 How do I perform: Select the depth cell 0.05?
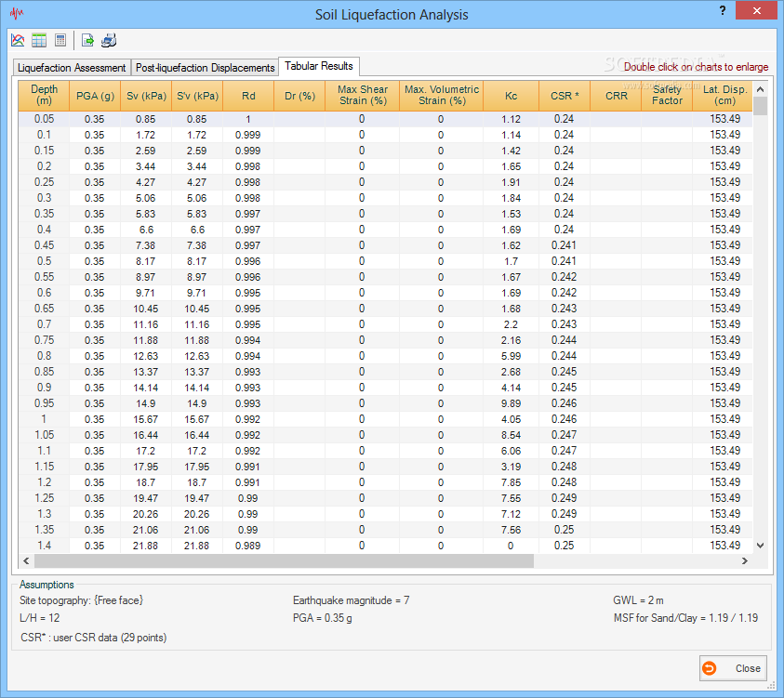tap(44, 119)
